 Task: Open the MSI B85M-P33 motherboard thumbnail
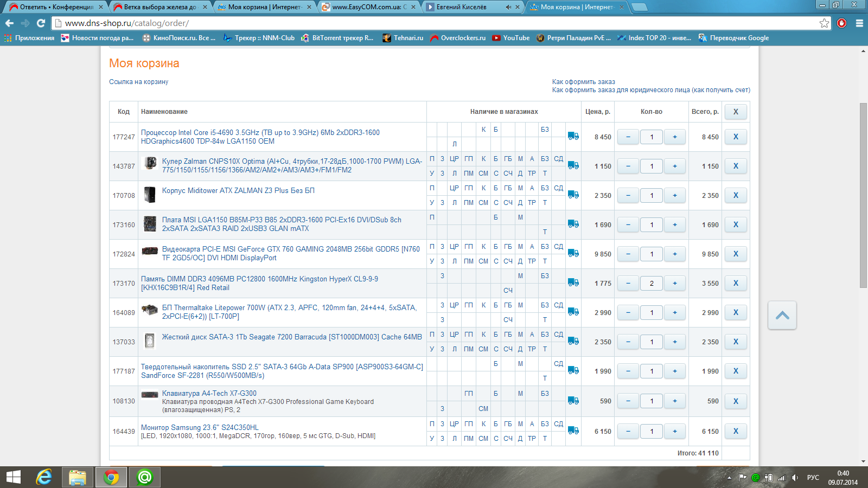pyautogui.click(x=150, y=224)
